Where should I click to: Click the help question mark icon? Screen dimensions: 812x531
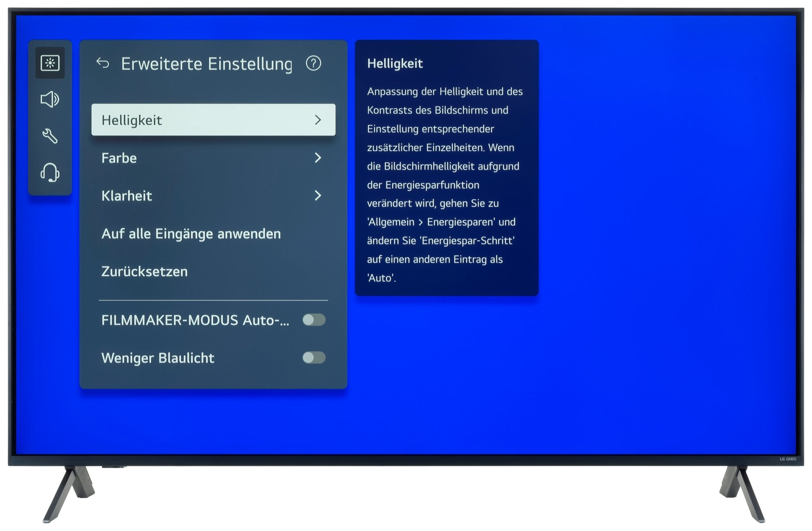tap(313, 63)
